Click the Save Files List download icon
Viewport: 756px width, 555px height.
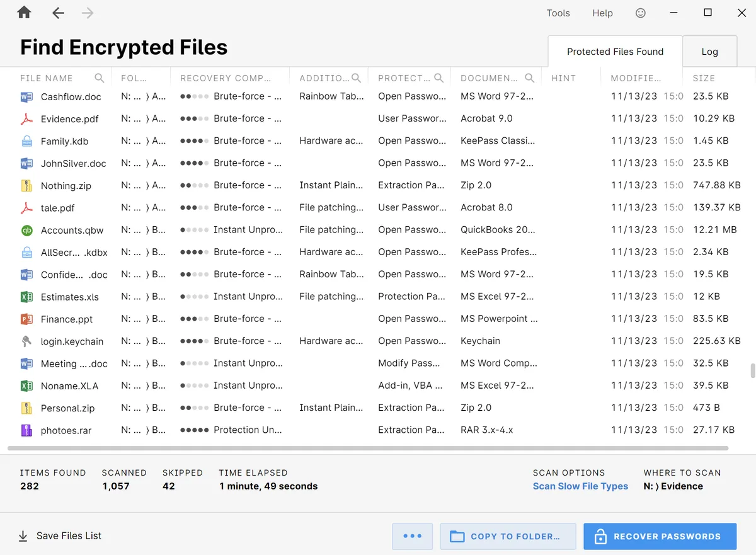click(x=23, y=536)
